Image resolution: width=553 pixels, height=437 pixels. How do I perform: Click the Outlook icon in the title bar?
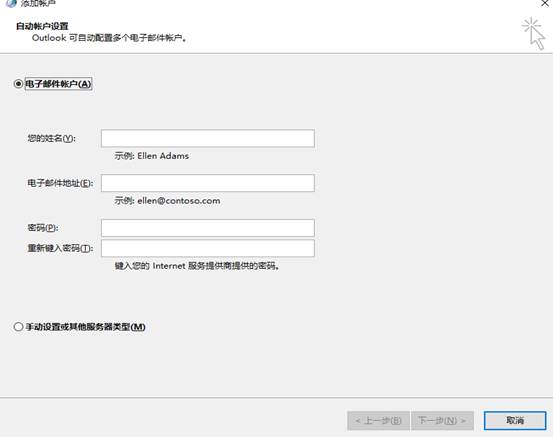coord(11,3)
